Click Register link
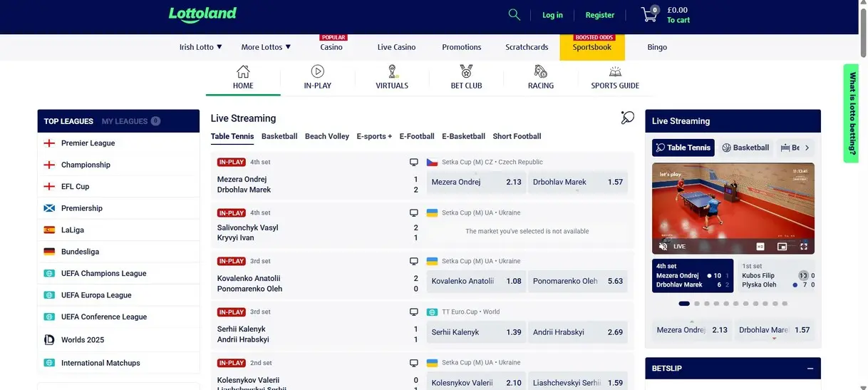The height and width of the screenshot is (390, 868). coord(600,15)
